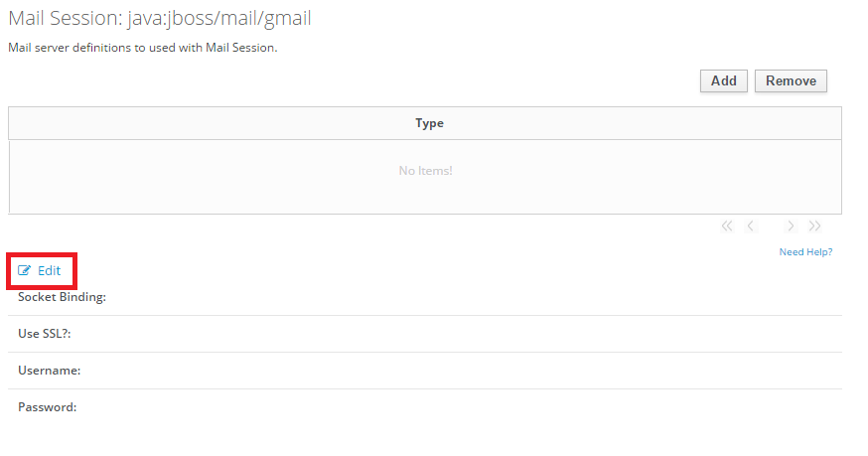Go to first page of table
The height and width of the screenshot is (456, 868).
727,227
